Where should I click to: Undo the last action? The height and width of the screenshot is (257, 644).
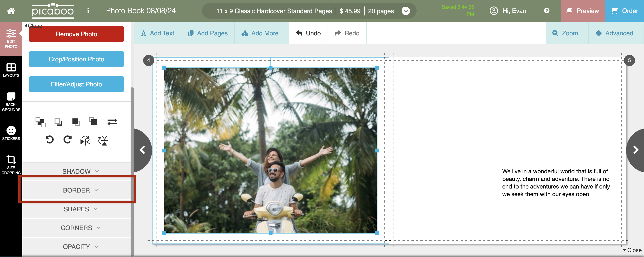click(308, 33)
